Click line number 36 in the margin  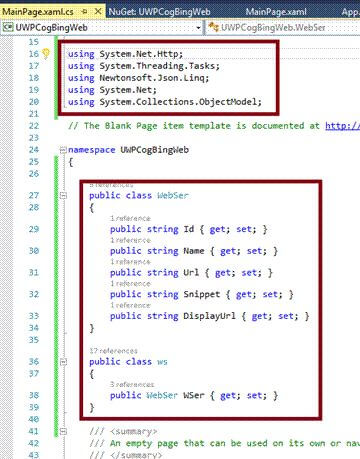click(x=34, y=362)
